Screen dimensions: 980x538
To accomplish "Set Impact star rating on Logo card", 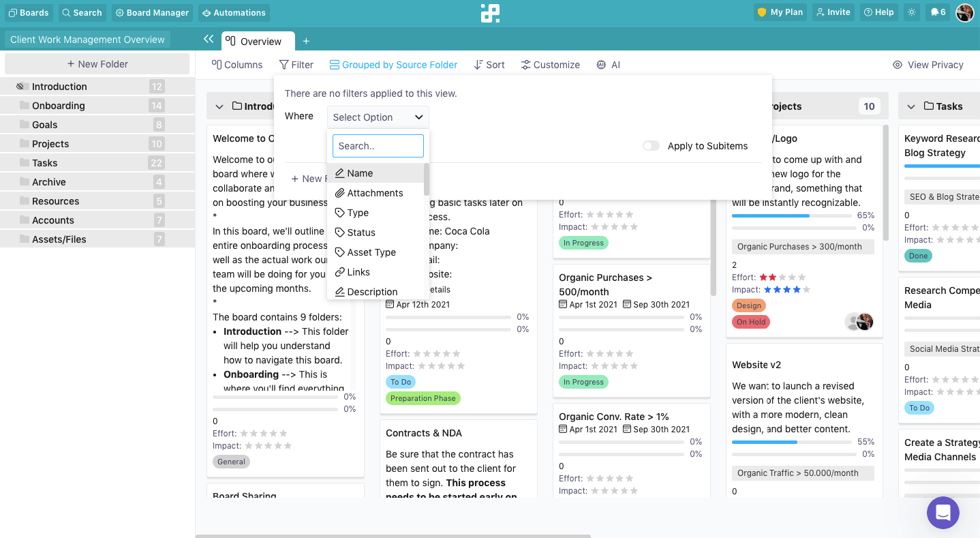I will 787,290.
